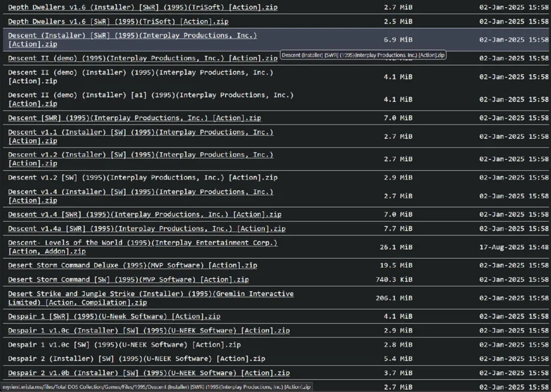Click the 19.5 MiB size value
Screen dimensions: 551x392
tap(396, 265)
